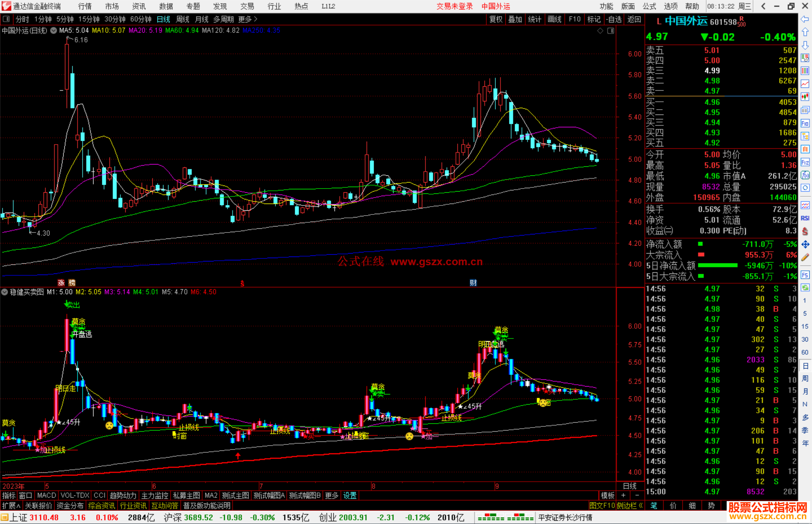The width and height of the screenshot is (812, 524).
Task: Open the 行情 menu
Action: [x=85, y=6]
